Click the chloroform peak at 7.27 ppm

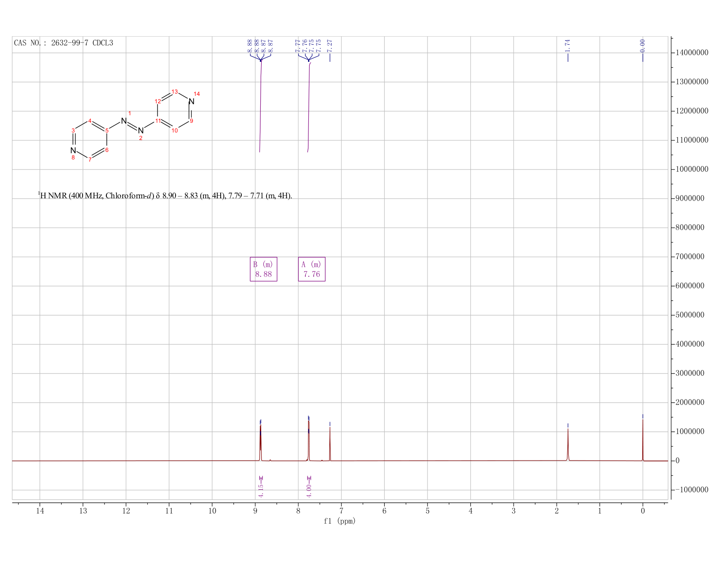click(330, 443)
